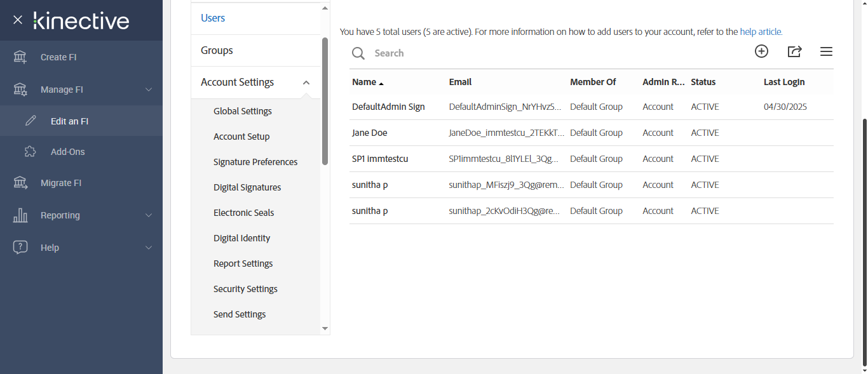Open the help article link
This screenshot has width=868, height=374.
[x=761, y=31]
